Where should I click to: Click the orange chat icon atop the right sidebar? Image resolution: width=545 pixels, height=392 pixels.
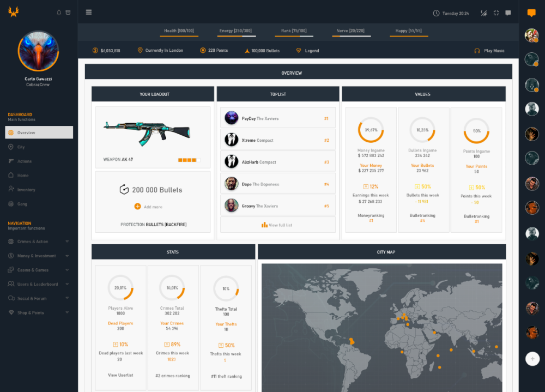(531, 13)
